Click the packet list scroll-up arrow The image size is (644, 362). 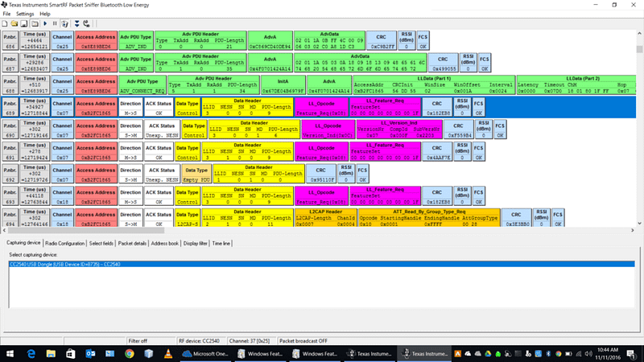tap(639, 33)
